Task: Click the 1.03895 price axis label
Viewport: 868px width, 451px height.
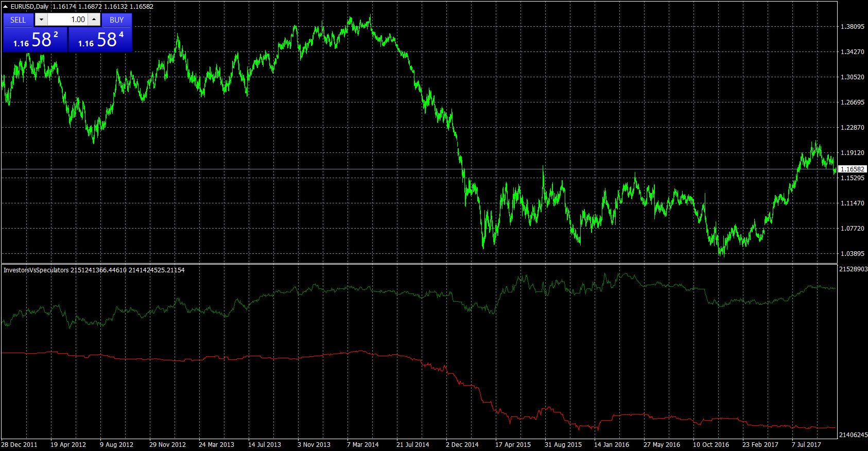Action: coord(852,253)
